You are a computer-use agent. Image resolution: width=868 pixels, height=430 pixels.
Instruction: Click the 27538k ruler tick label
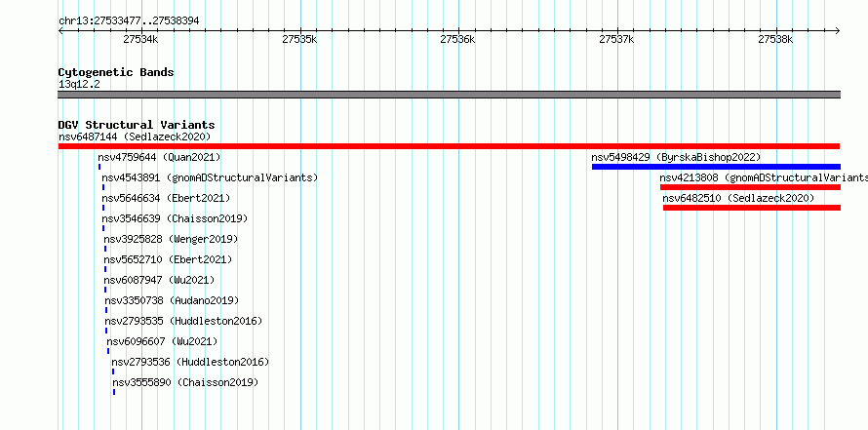(775, 39)
